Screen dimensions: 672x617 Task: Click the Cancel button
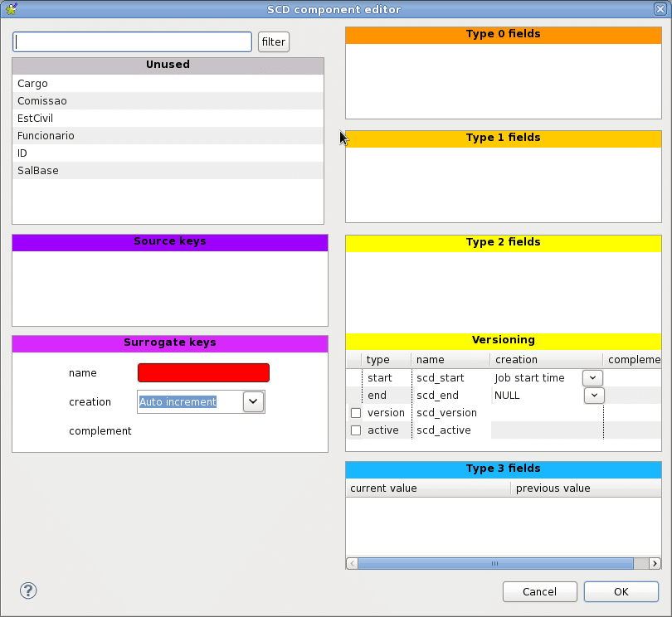pyautogui.click(x=539, y=591)
